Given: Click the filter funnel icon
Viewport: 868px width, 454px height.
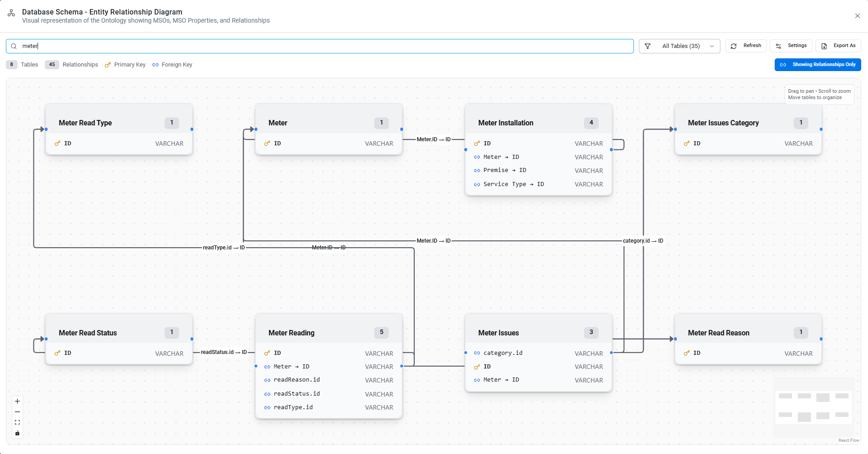Looking at the screenshot, I should (647, 46).
